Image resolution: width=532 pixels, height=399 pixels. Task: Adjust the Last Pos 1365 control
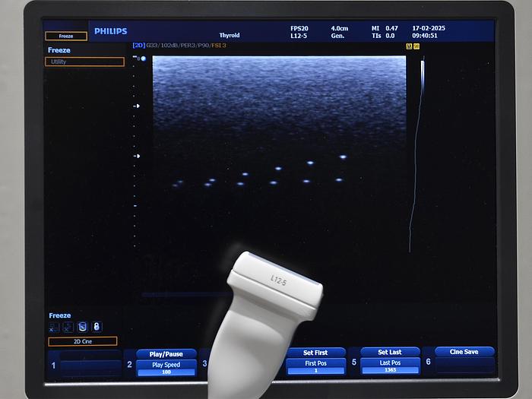390,366
